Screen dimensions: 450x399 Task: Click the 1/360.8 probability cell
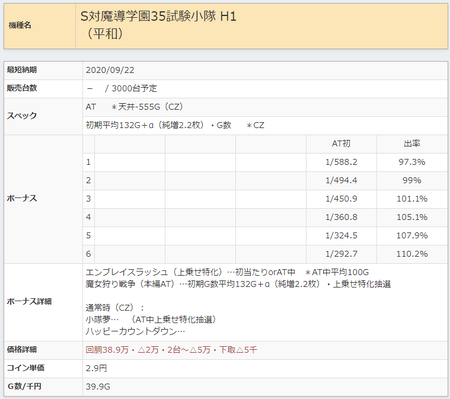pyautogui.click(x=341, y=217)
